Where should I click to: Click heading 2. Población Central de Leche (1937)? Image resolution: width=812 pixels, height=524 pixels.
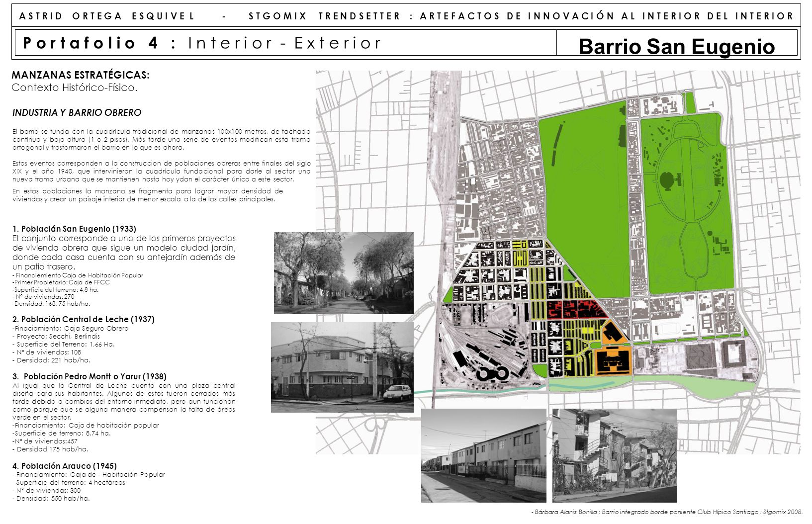[x=84, y=319]
